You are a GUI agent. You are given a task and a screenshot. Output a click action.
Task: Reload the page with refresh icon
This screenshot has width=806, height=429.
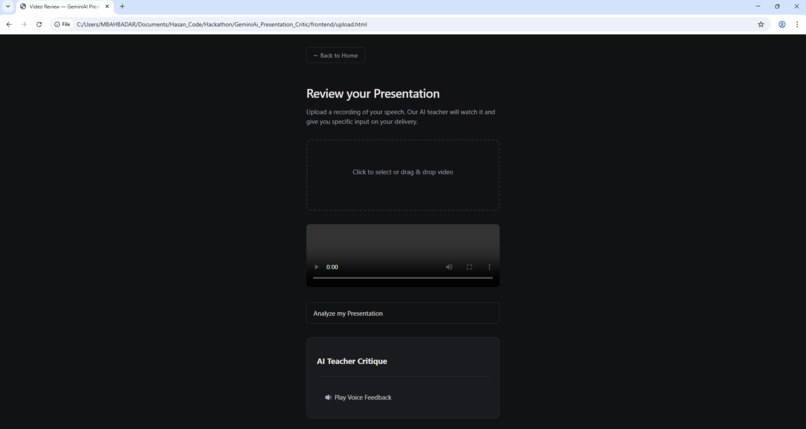(39, 24)
